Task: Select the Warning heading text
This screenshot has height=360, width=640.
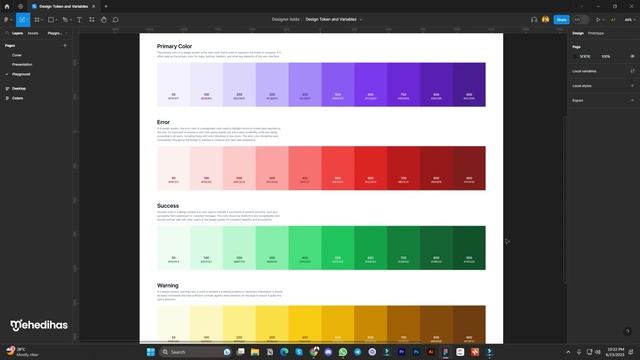Action: (168, 285)
